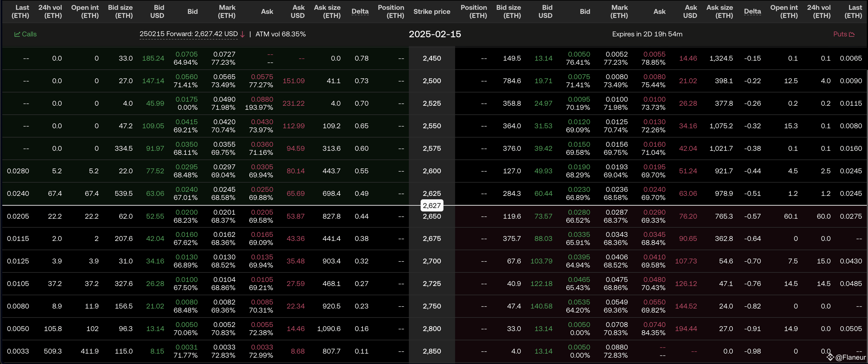Click red down arrow beside forward price
Screen dimensions: 868x364
pos(242,34)
